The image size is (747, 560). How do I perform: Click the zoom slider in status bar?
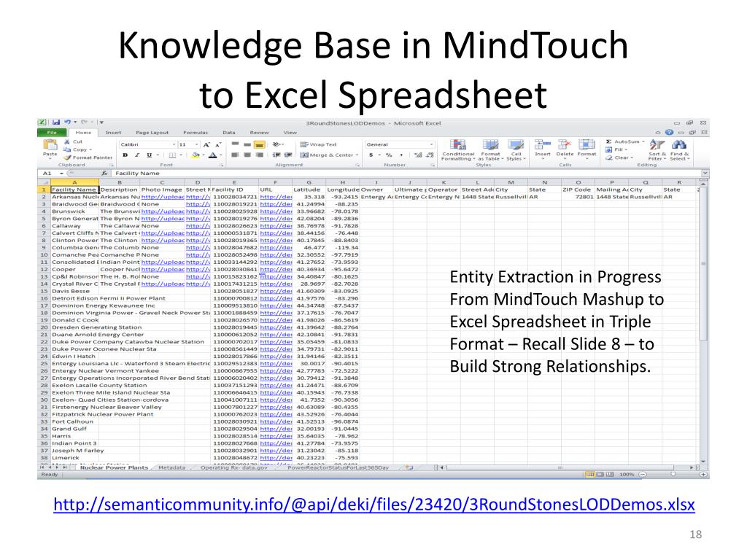click(x=673, y=474)
